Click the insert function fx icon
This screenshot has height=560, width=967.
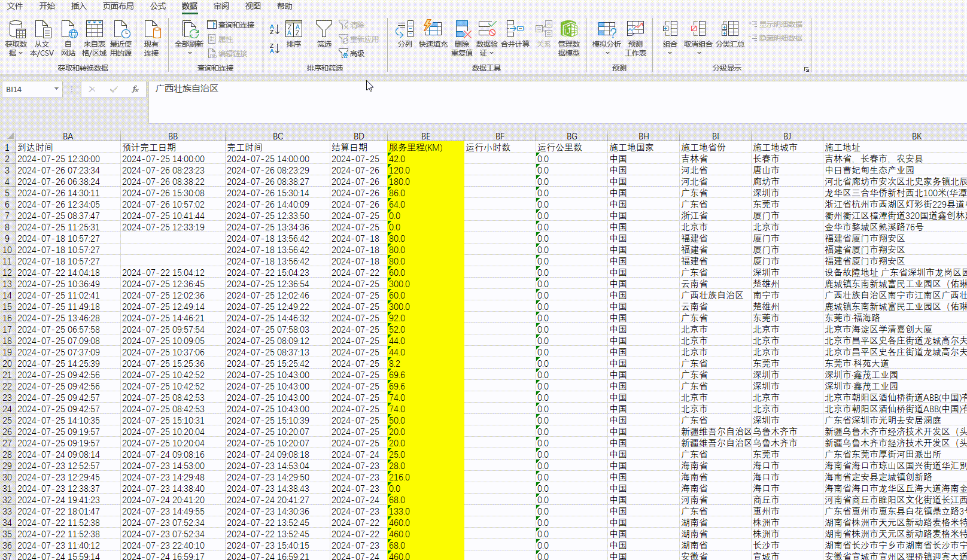pos(135,89)
